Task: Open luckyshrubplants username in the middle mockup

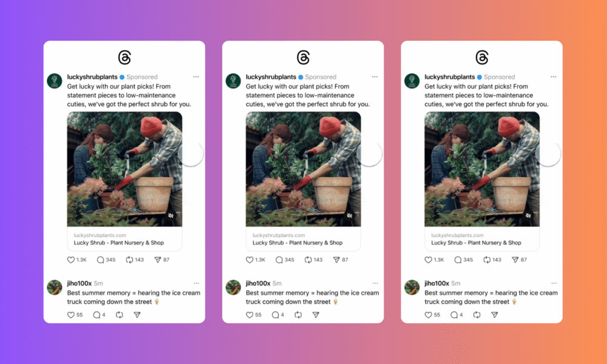Action: (x=271, y=77)
